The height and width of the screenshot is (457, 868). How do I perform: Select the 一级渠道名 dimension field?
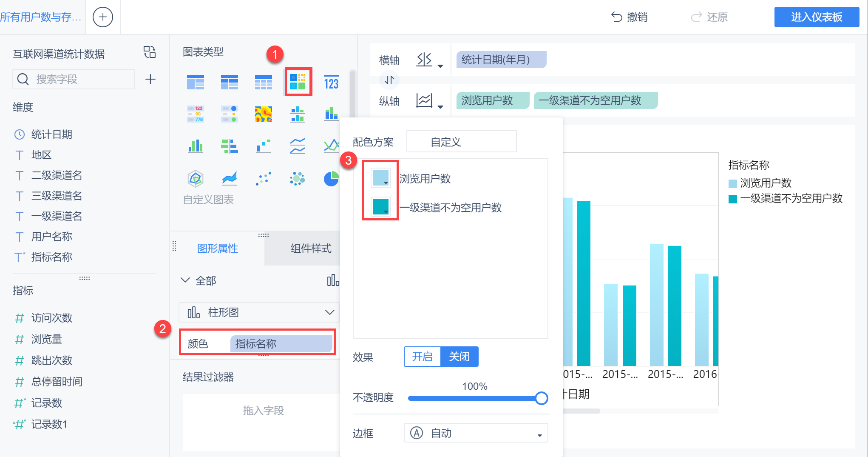(57, 216)
